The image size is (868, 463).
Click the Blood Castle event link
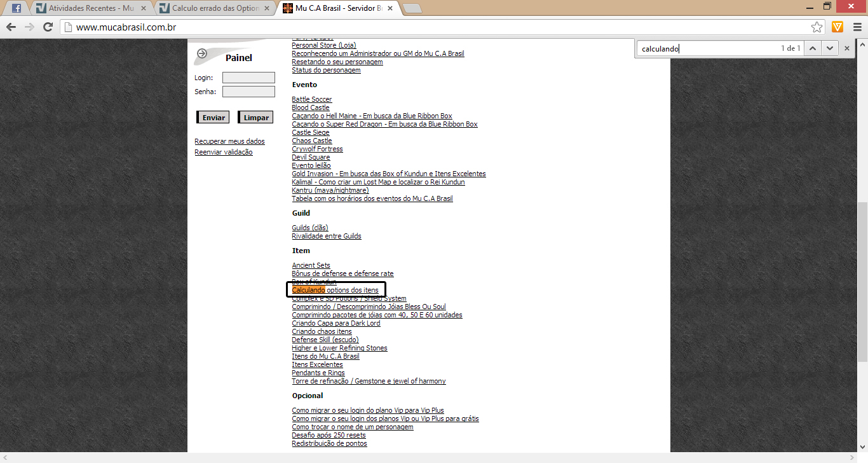(x=311, y=107)
